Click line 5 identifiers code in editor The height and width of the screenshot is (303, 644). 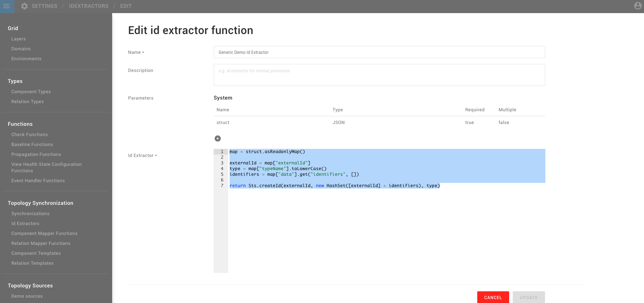point(294,174)
